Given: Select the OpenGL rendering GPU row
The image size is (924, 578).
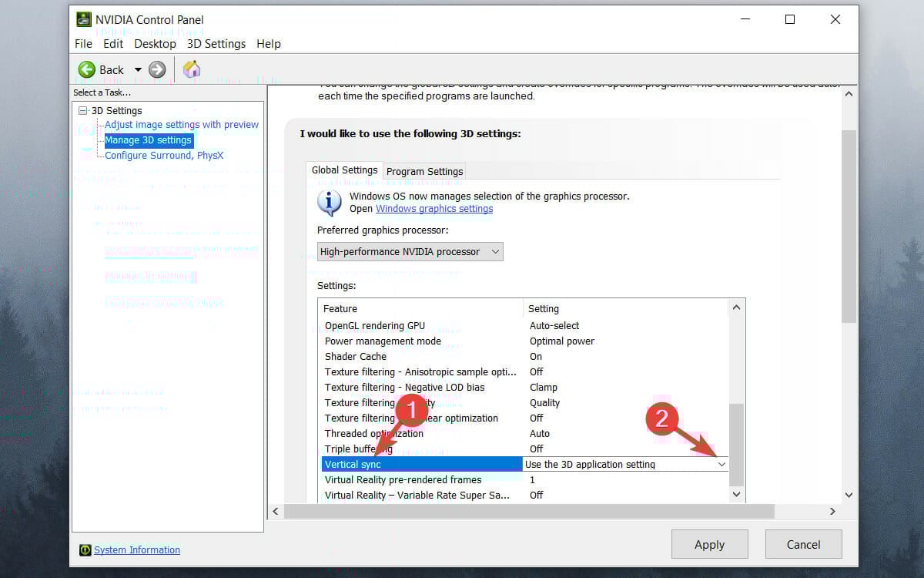Looking at the screenshot, I should pos(524,326).
